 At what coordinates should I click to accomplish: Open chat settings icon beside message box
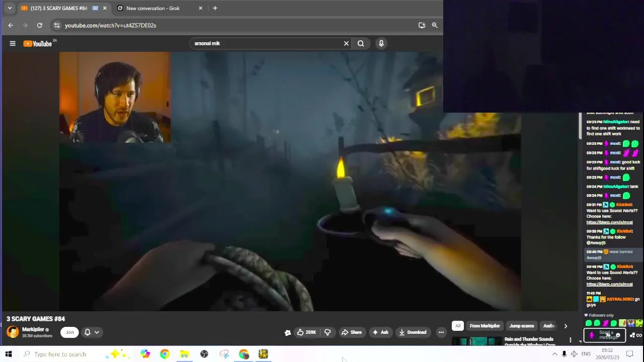[632, 335]
